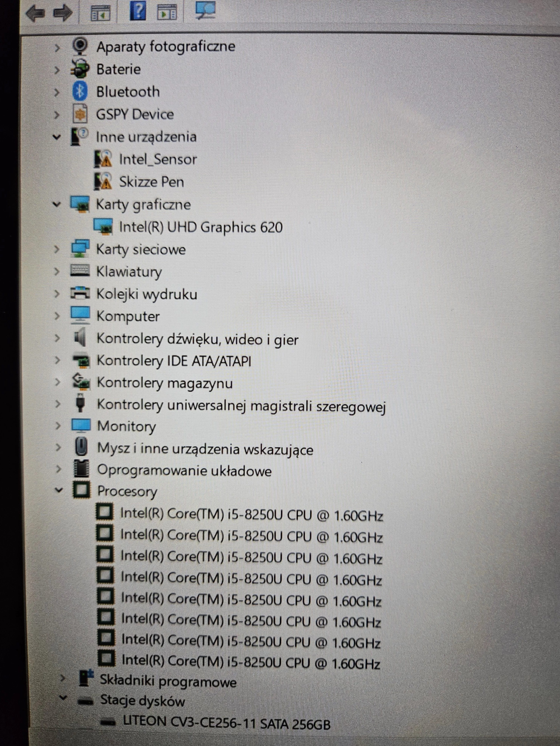Select the USB controllers plug icon
Viewport: 560px width, 746px height.
pyautogui.click(x=81, y=403)
